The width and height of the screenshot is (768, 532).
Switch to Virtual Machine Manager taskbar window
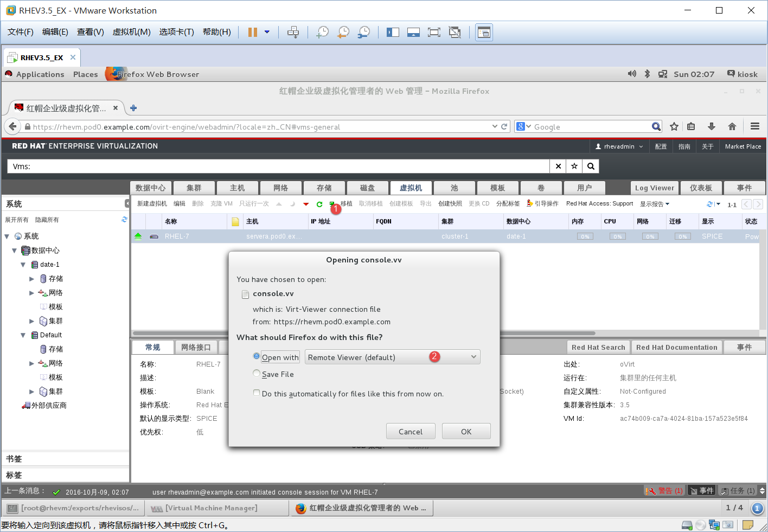(x=219, y=508)
